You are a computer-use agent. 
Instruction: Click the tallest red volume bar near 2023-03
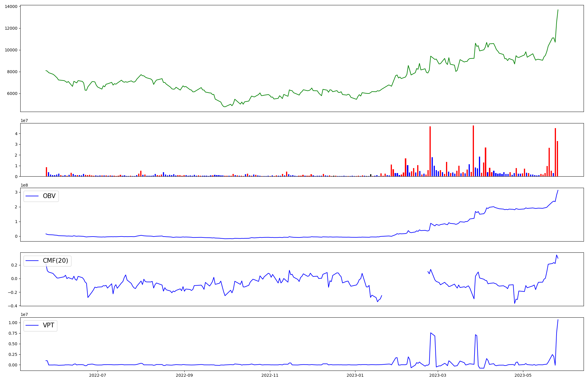430,151
